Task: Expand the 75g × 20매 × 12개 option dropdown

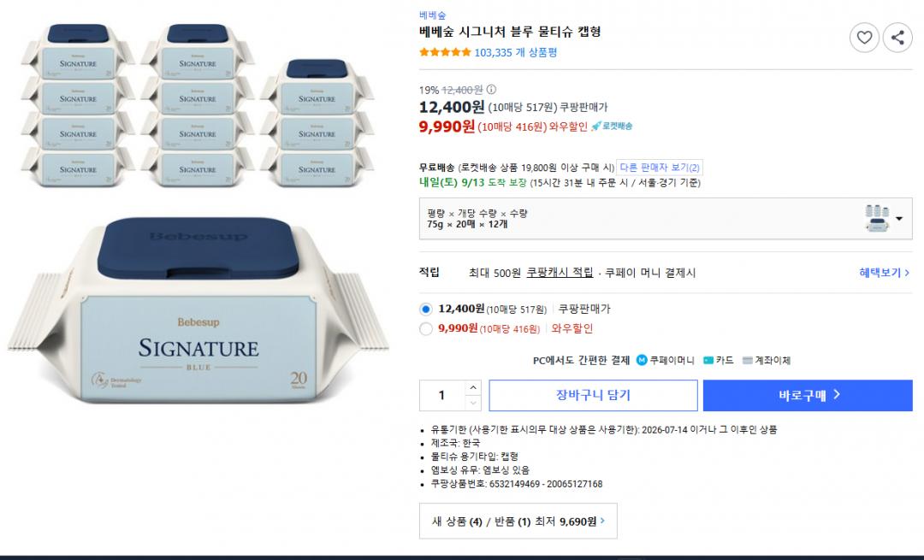Action: pos(666,219)
